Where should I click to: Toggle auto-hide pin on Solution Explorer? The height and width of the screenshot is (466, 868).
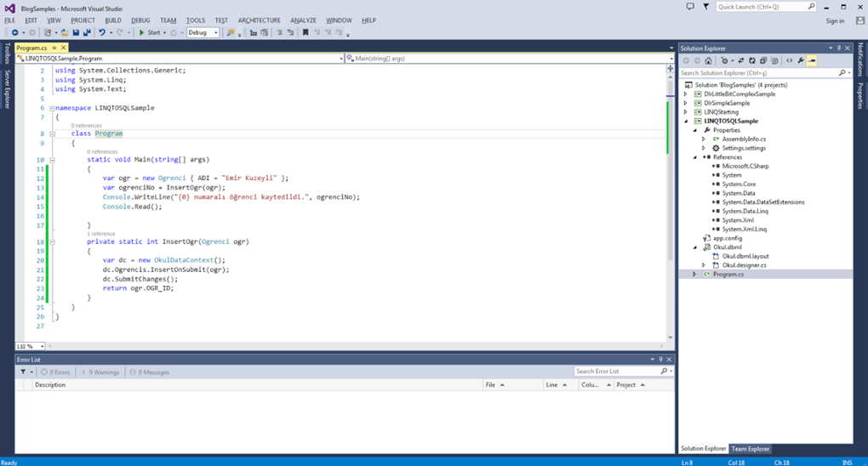tap(839, 48)
